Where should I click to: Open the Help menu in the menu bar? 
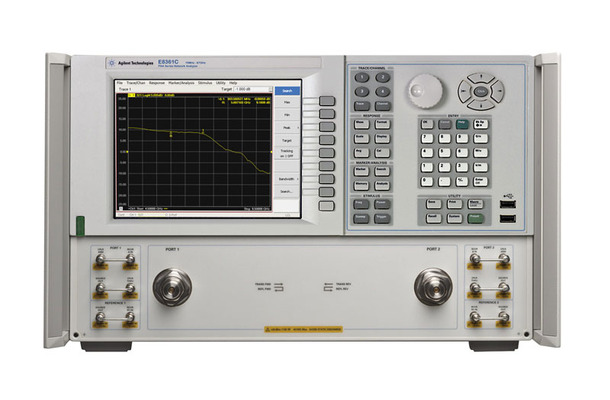(x=233, y=83)
